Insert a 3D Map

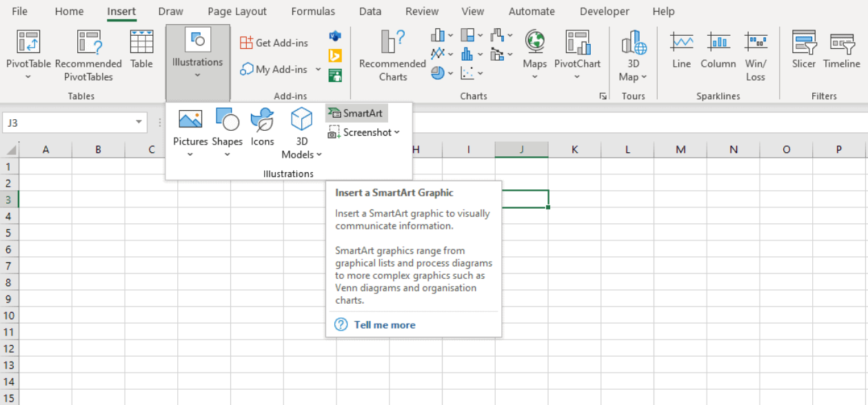tap(632, 55)
